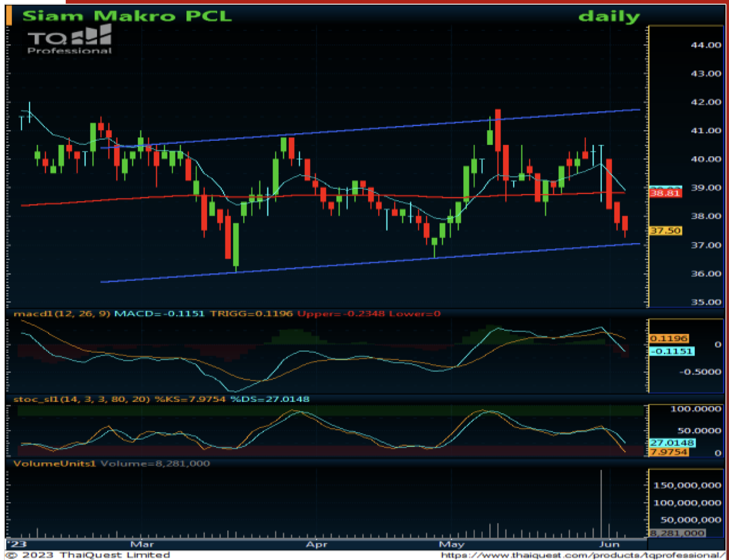Image resolution: width=729 pixels, height=560 pixels.
Task: Click the 7.9754 stochastic axis tag
Action: 668,453
